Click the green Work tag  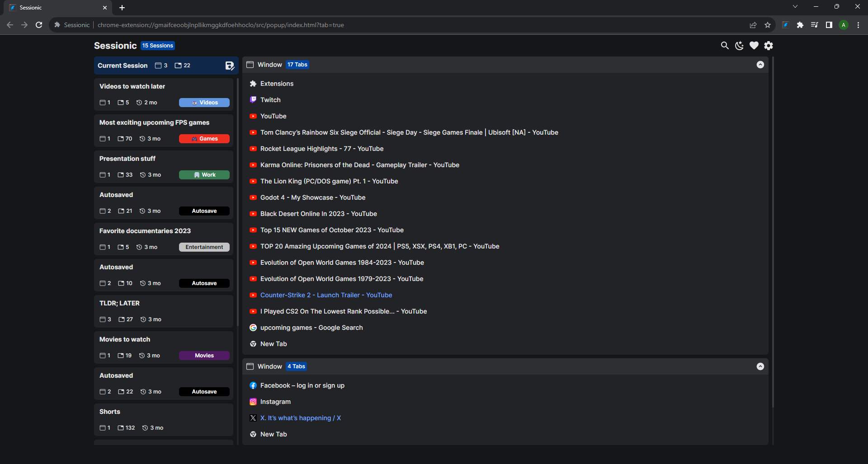(204, 175)
